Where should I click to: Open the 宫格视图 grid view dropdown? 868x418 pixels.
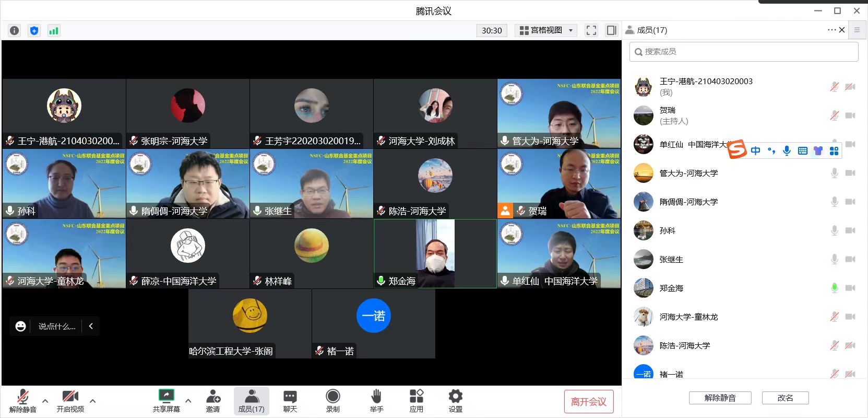click(546, 30)
